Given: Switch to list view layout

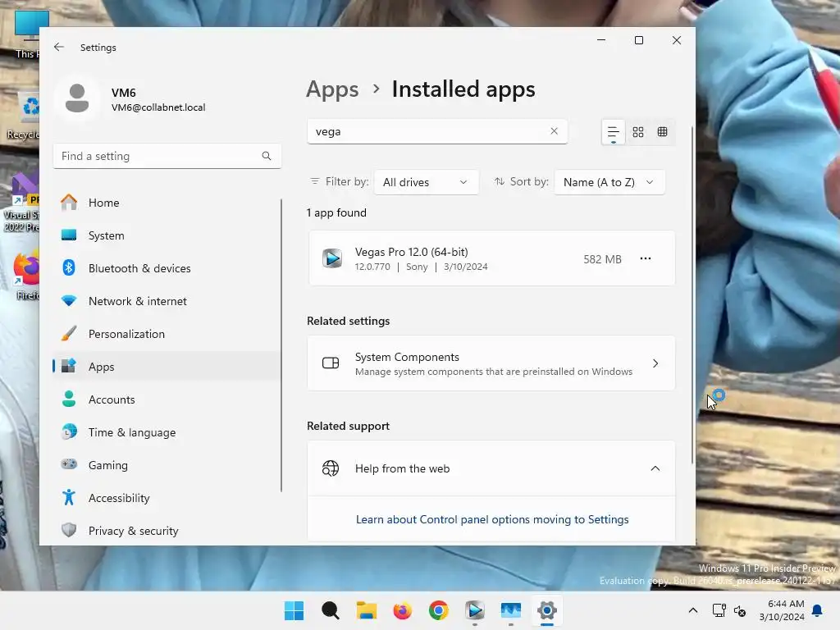Looking at the screenshot, I should pyautogui.click(x=614, y=132).
